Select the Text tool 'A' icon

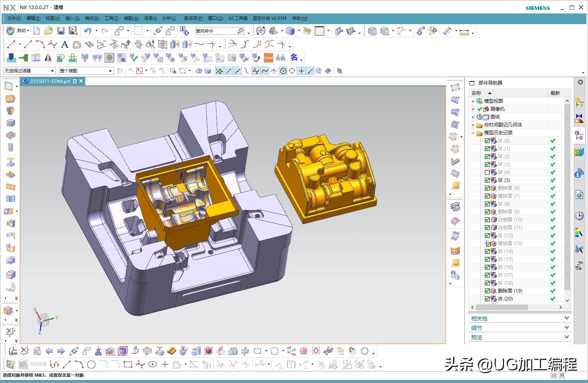[65, 44]
